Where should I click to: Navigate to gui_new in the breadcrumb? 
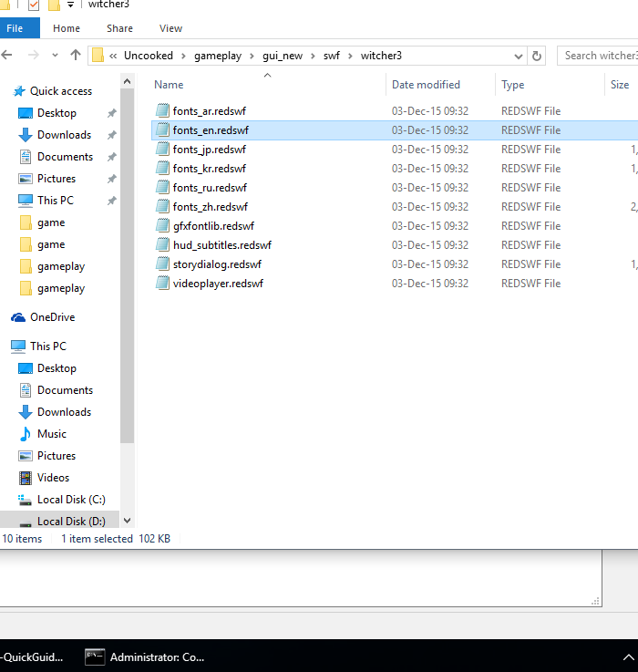(283, 56)
